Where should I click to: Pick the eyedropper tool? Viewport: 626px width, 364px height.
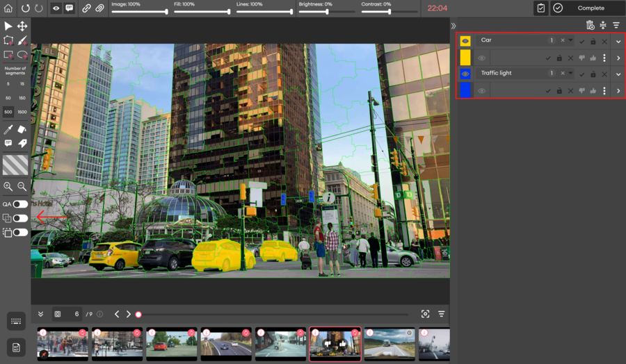point(8,129)
